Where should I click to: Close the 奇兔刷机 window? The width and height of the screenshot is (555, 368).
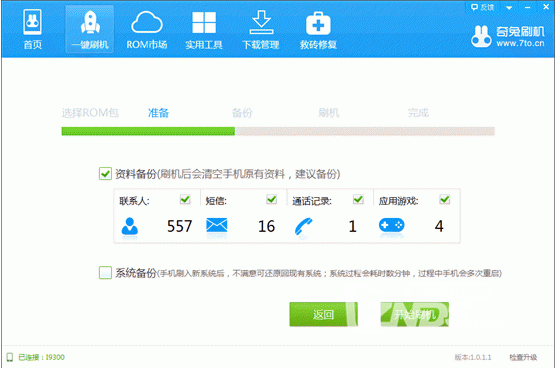pos(546,7)
